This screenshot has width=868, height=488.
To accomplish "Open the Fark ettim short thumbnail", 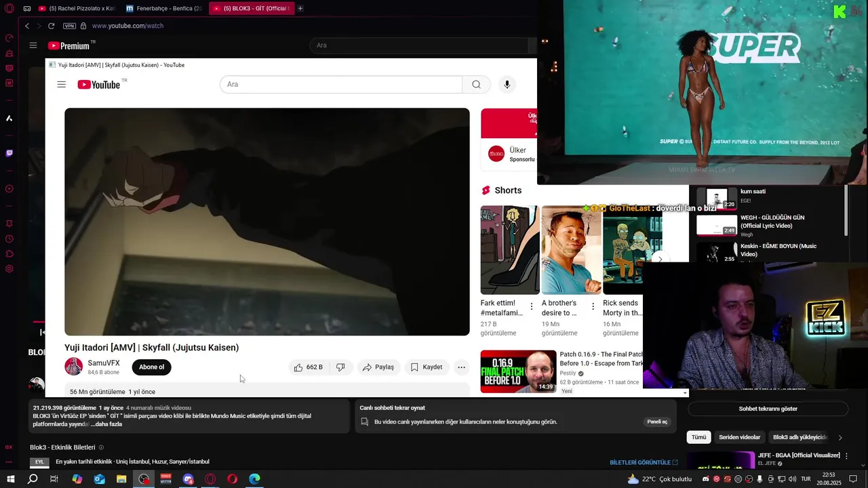I will coord(510,250).
